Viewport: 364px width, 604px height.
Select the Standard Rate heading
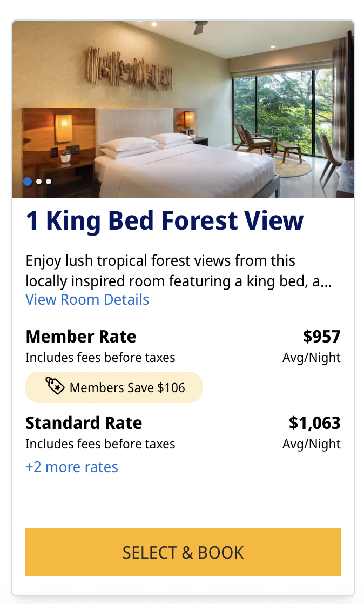(x=84, y=423)
